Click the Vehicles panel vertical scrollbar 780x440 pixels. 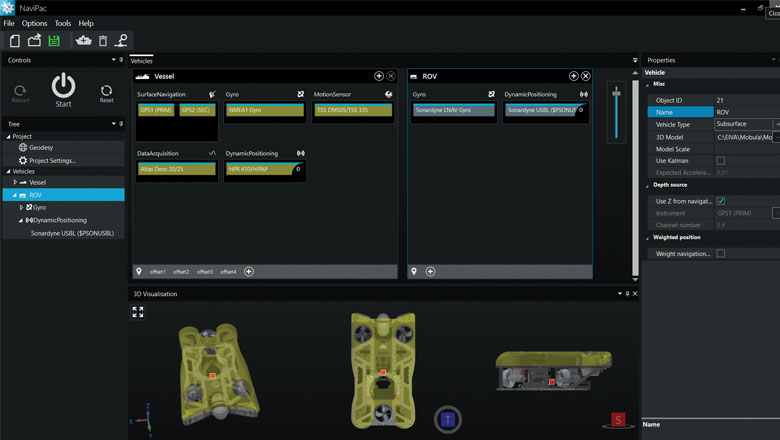point(635,178)
